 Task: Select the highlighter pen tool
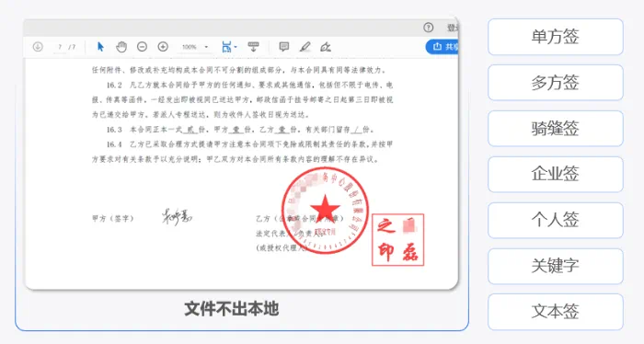click(x=305, y=47)
